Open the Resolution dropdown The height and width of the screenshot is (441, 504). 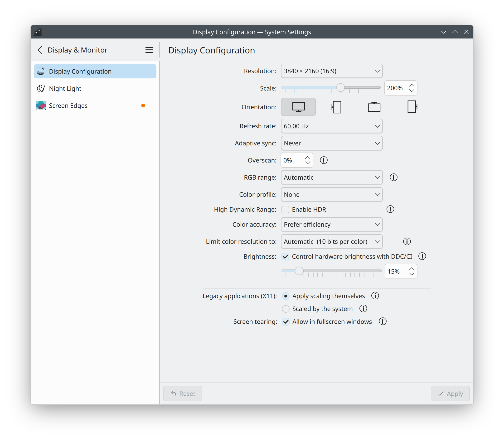(331, 71)
